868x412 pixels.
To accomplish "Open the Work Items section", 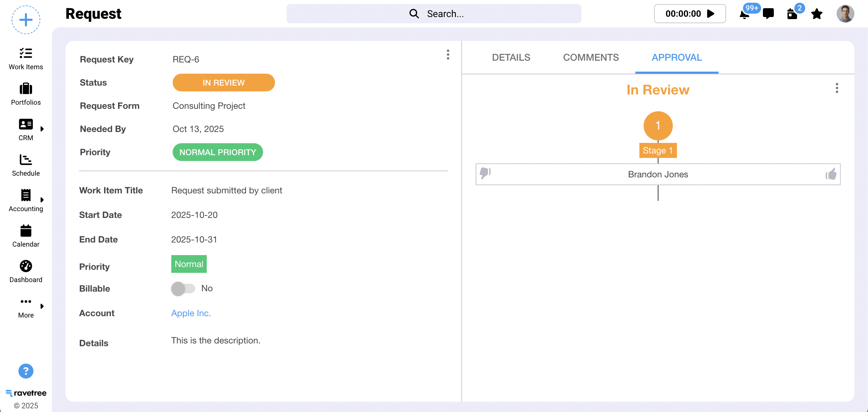I will pyautogui.click(x=26, y=59).
